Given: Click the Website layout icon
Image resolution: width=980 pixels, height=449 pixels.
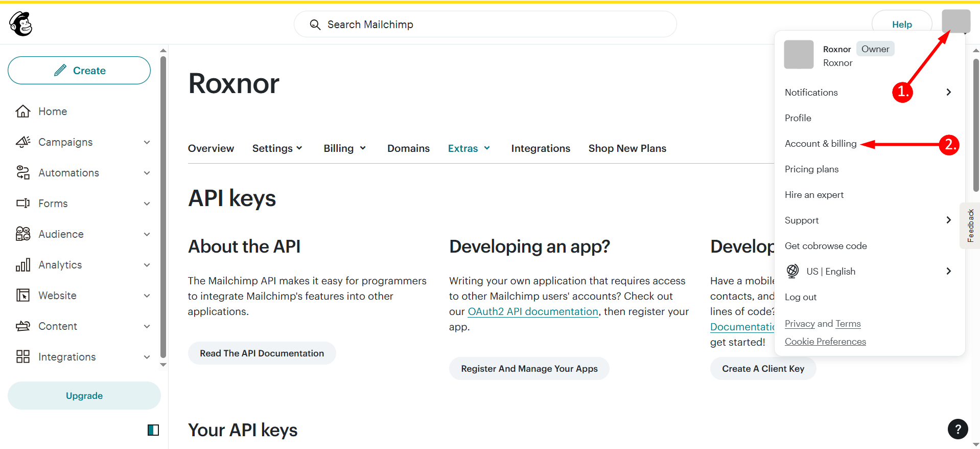Looking at the screenshot, I should coord(23,296).
